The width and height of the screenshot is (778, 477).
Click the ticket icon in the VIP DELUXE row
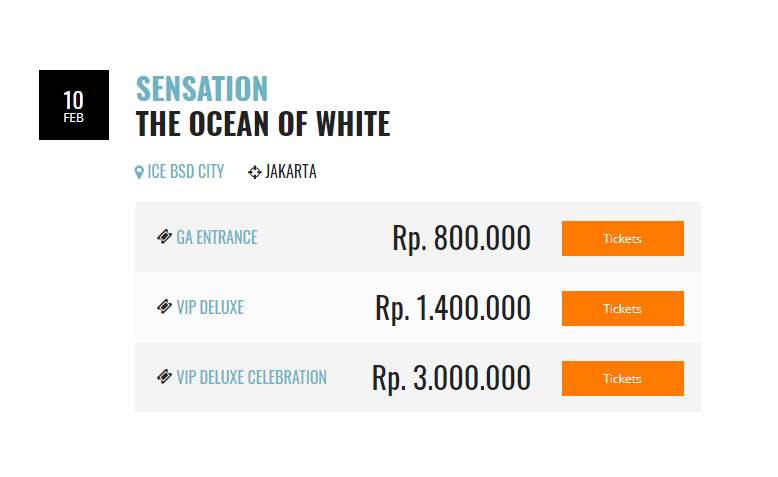click(x=164, y=307)
